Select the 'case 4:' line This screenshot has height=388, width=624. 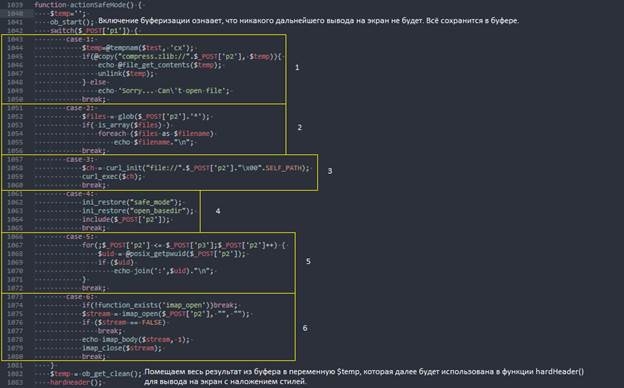(81, 193)
